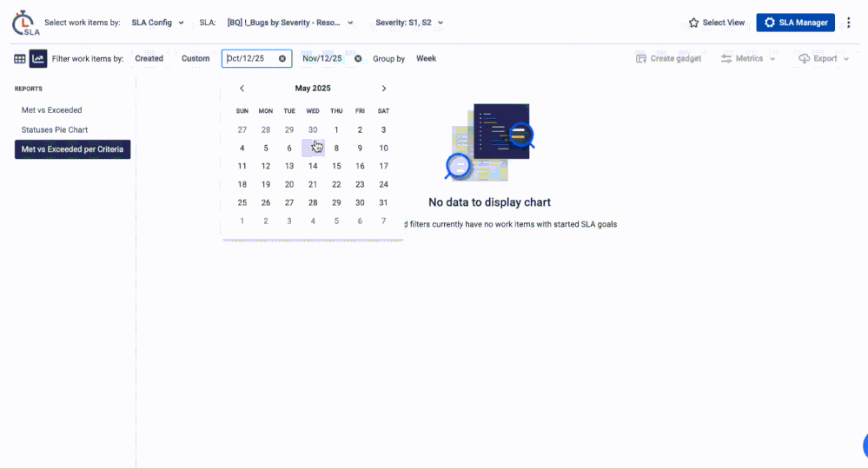Select May 15 in the calendar

pos(336,166)
